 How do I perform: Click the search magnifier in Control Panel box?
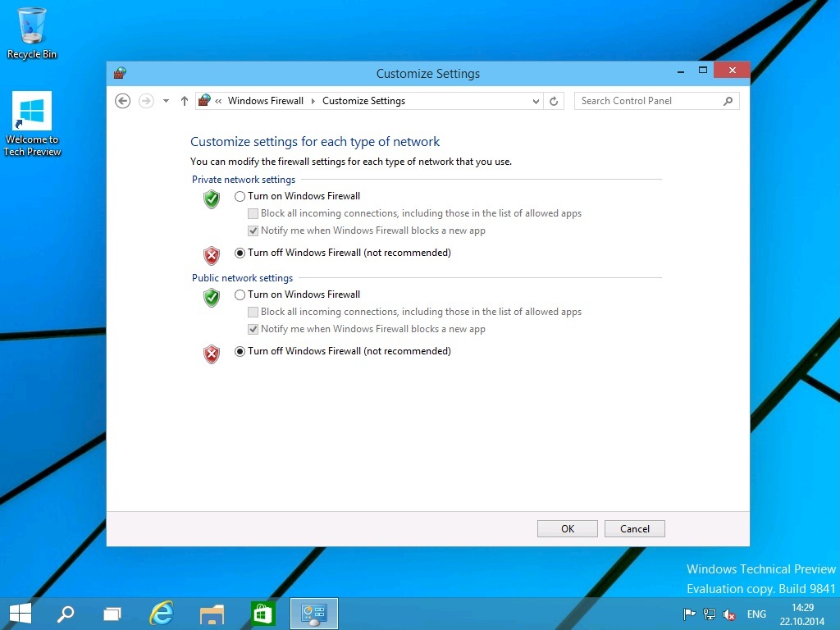click(728, 101)
